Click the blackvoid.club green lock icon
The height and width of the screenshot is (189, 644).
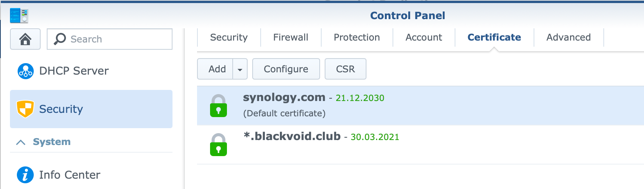pos(219,145)
